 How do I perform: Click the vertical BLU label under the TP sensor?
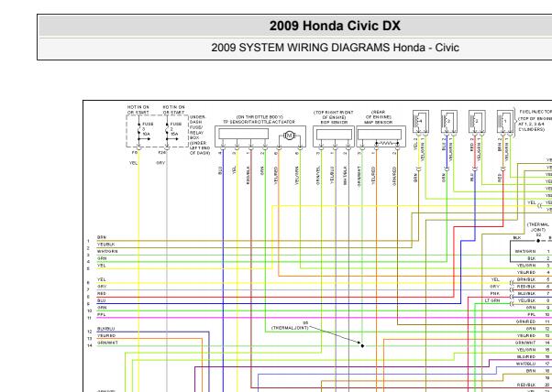(220, 170)
